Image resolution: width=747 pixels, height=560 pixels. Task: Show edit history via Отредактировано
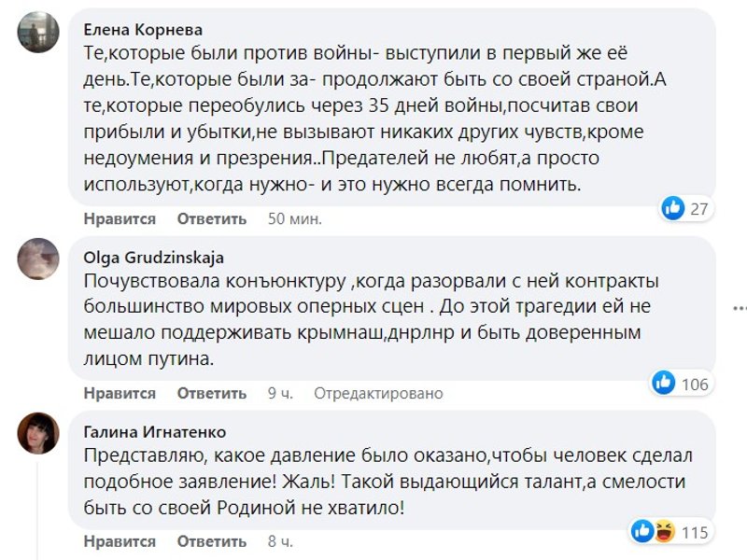tap(378, 393)
